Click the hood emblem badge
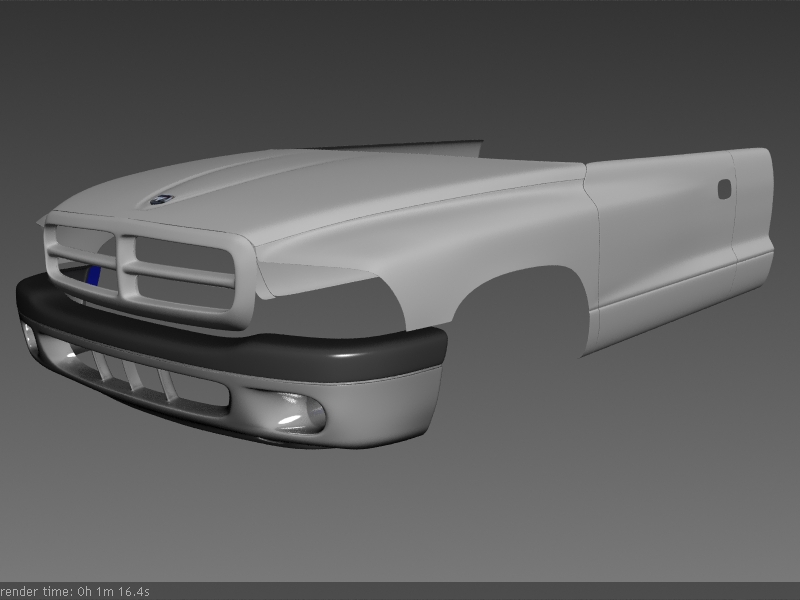This screenshot has width=800, height=600. (x=160, y=198)
